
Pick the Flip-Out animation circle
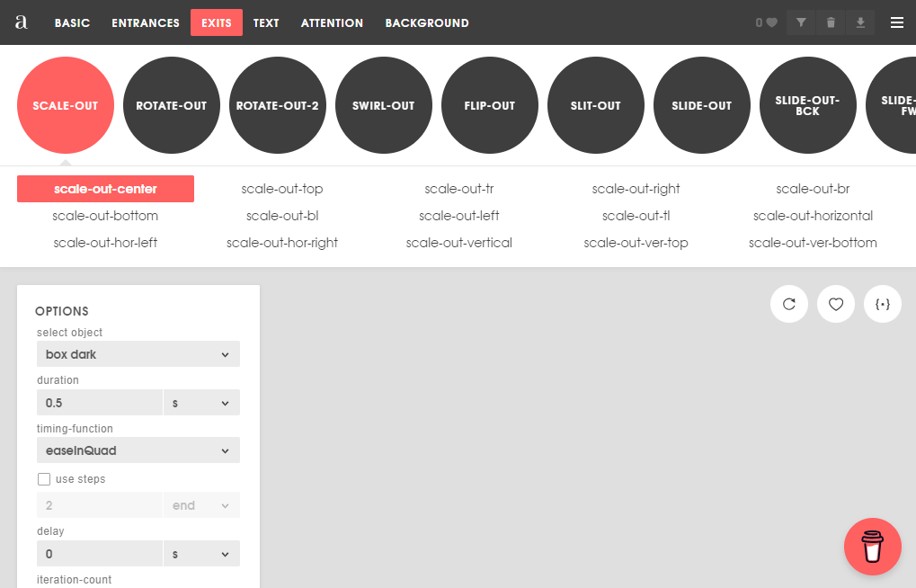[x=490, y=106]
